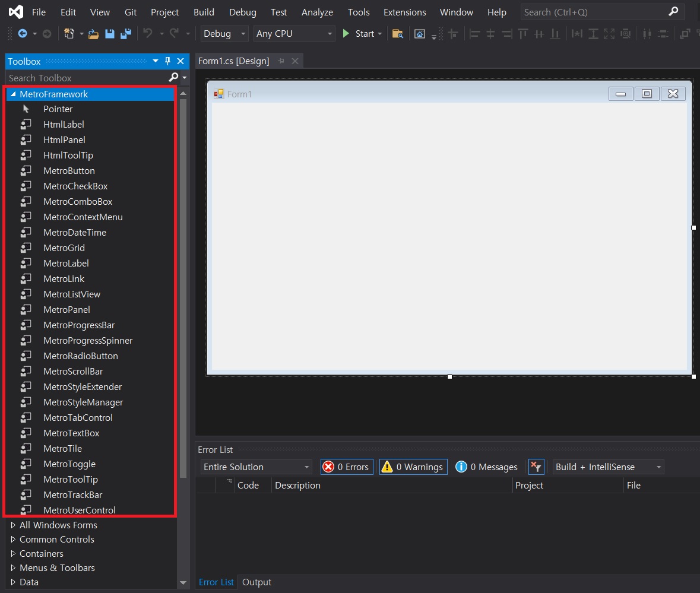Viewport: 700px width, 593px height.
Task: Switch to the Output tab
Action: tap(256, 582)
